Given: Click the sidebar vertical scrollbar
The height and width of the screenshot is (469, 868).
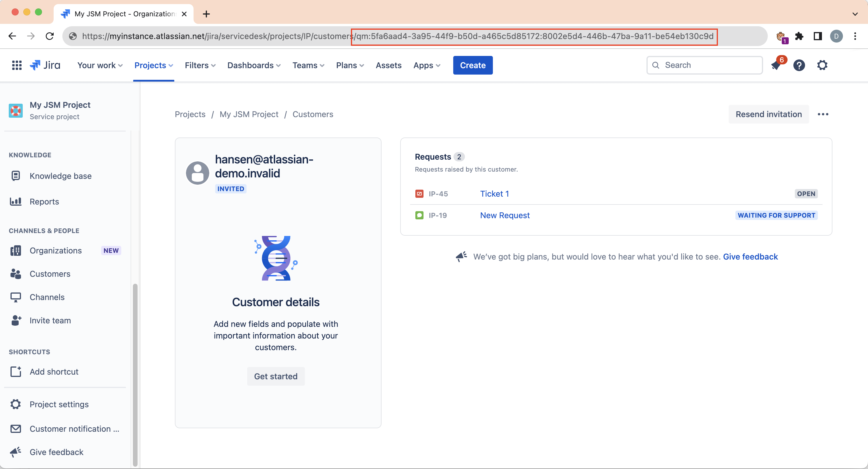Looking at the screenshot, I should coord(135,374).
